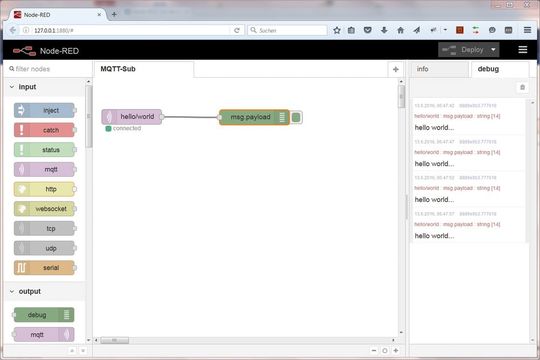The image size is (540, 360).
Task: Switch to the MQTT-Sub flow tab
Action: tap(143, 69)
